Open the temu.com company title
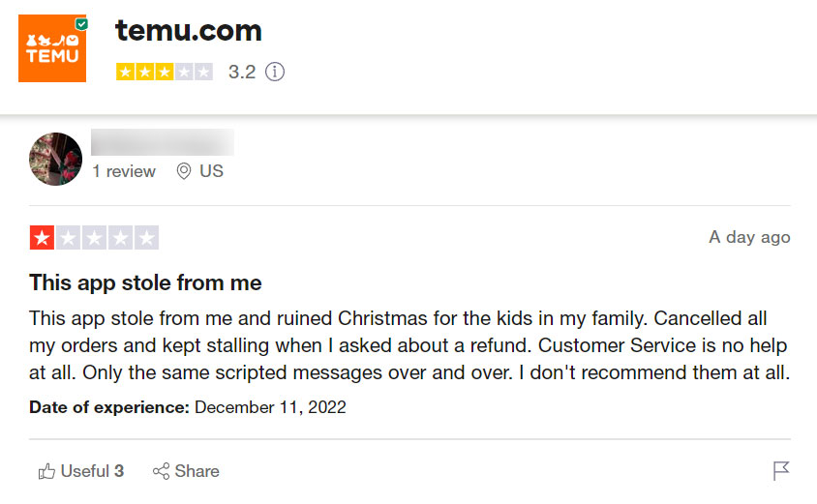Viewport: 817px width, 504px height. coord(189,30)
